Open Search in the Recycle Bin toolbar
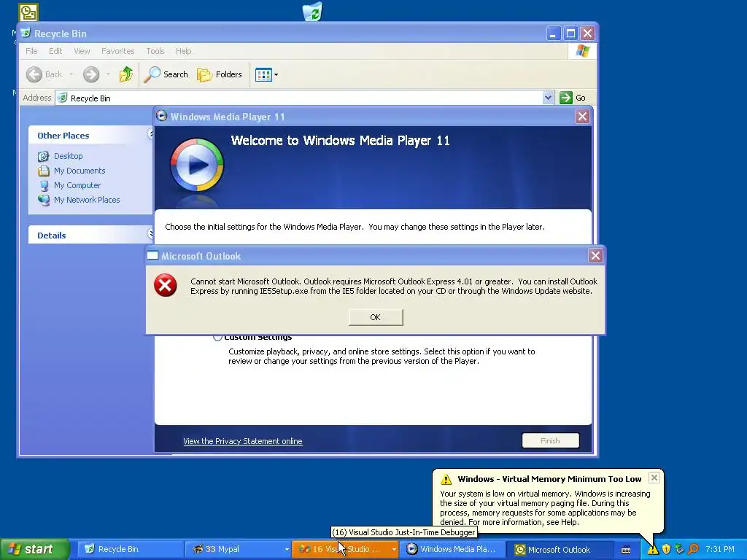This screenshot has height=560, width=747. pyautogui.click(x=166, y=74)
